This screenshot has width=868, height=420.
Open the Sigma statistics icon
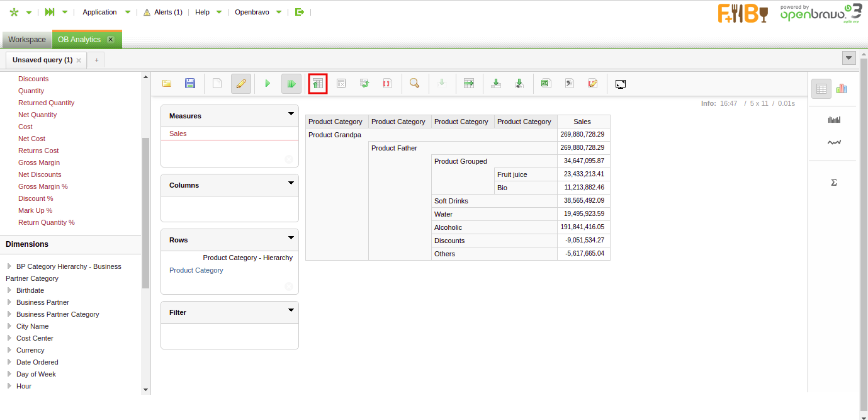click(833, 183)
